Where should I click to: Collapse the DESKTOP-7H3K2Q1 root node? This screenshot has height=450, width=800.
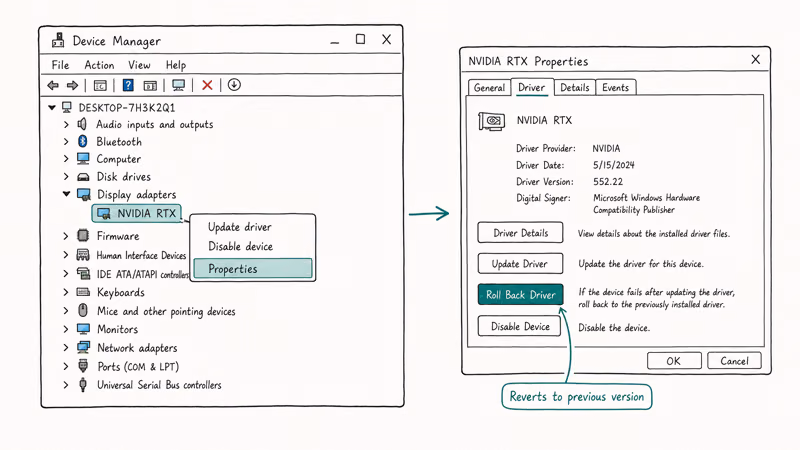click(52, 107)
